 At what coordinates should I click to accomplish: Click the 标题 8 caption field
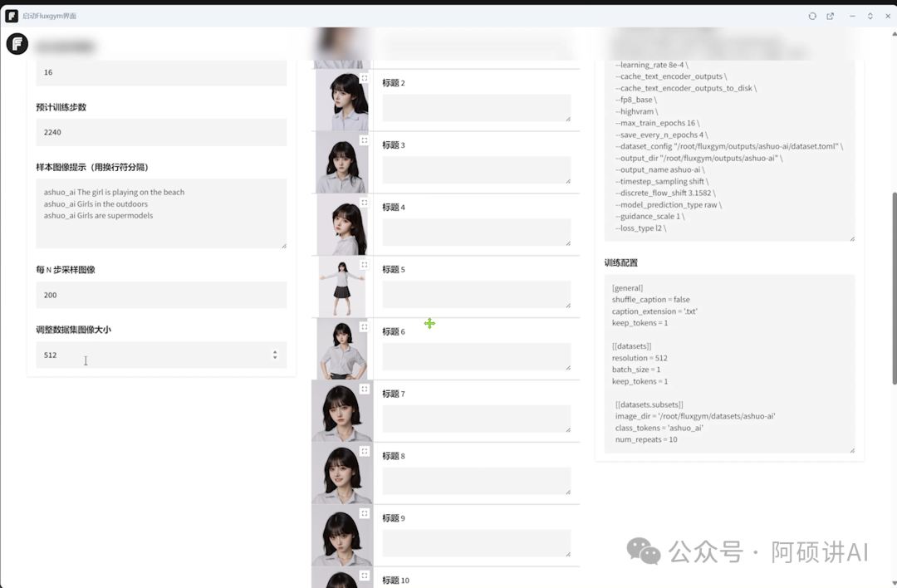(477, 481)
